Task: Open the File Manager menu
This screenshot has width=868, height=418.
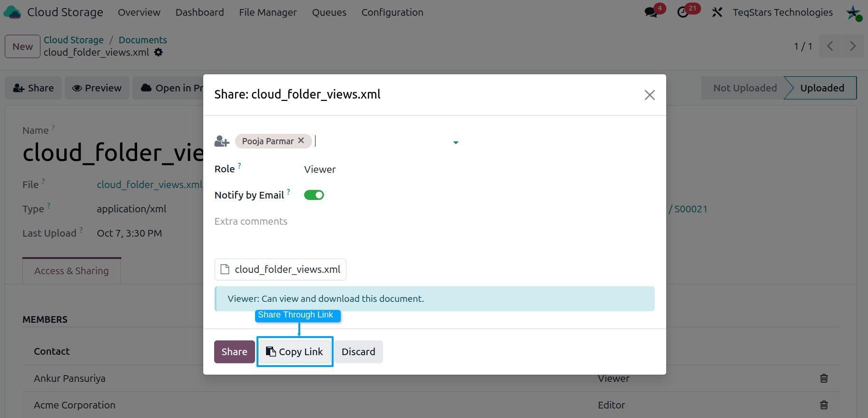Action: click(268, 12)
